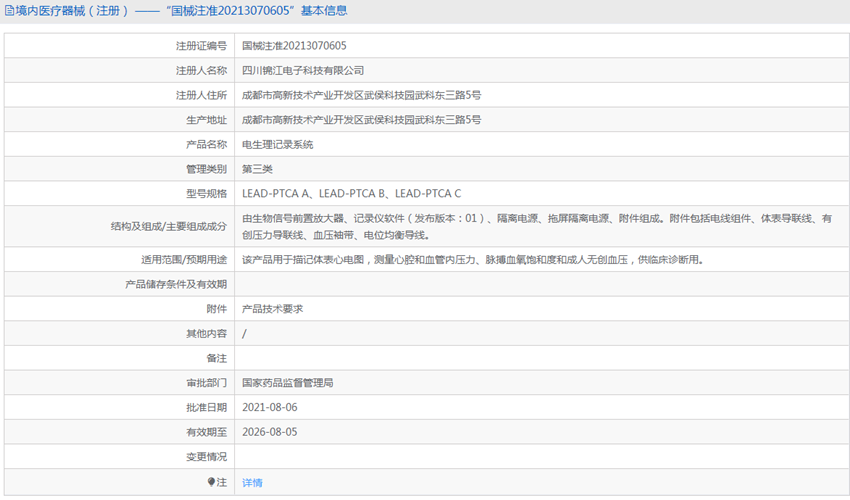
Task: Click the 注册证编号 label
Action: (x=201, y=46)
